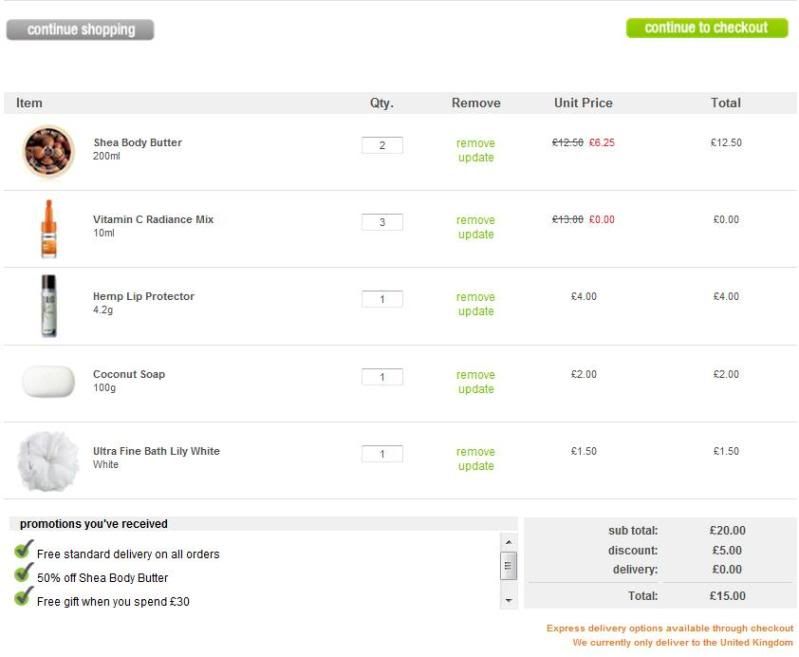The height and width of the screenshot is (657, 799).
Task: Click the Coconut Soap update link
Action: (x=475, y=390)
